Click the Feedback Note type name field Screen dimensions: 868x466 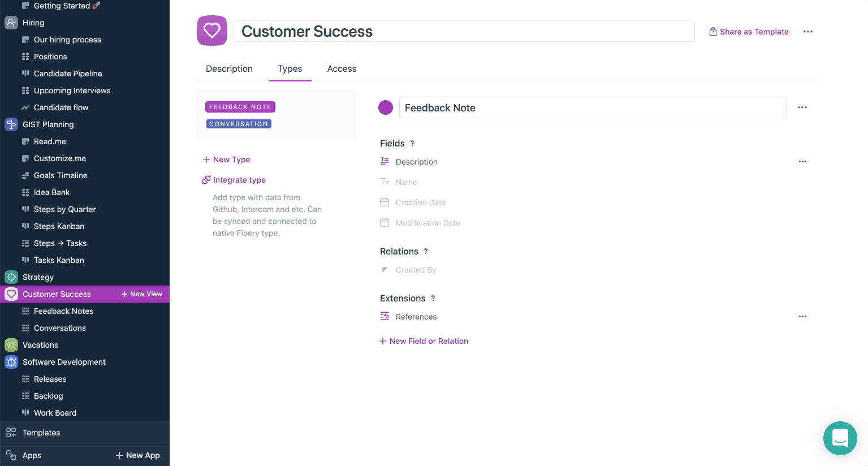tap(592, 107)
